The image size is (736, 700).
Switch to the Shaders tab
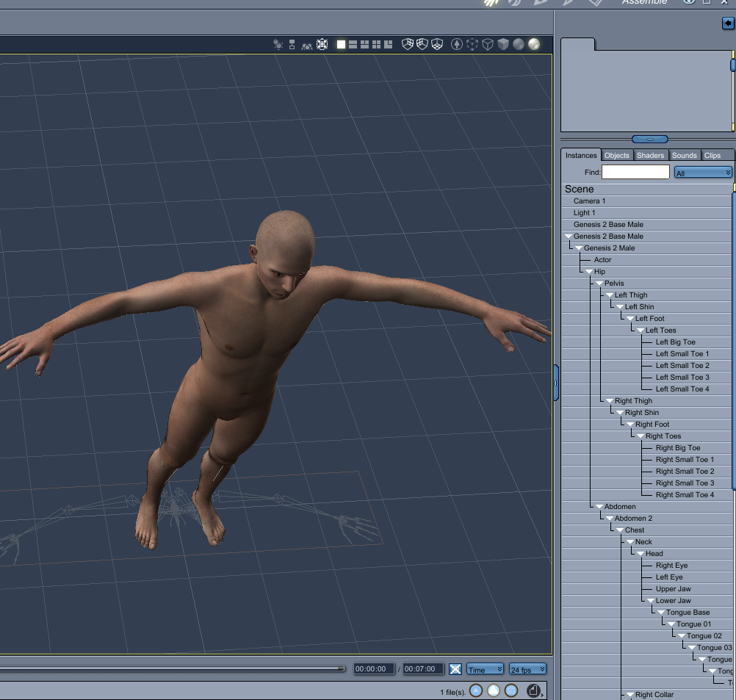pos(650,155)
